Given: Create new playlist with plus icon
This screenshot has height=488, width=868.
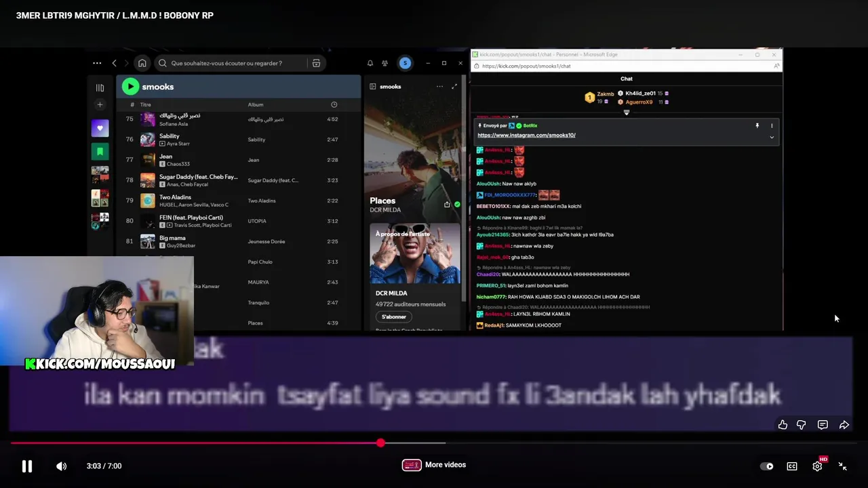Looking at the screenshot, I should (100, 104).
